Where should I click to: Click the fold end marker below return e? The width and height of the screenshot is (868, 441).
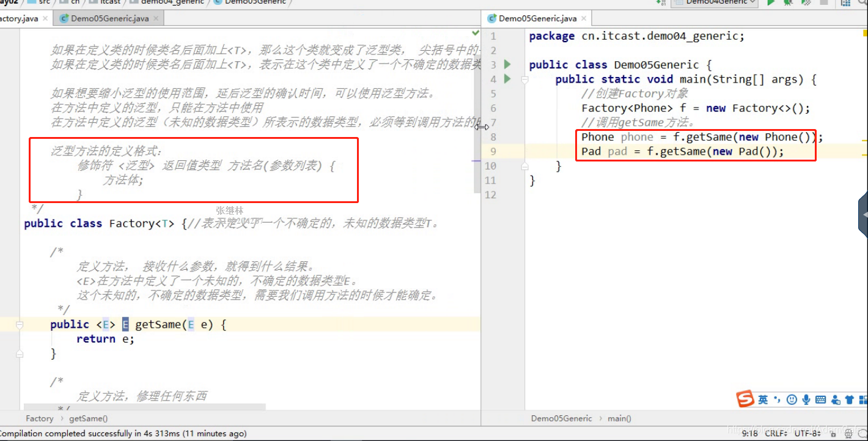[x=20, y=354]
